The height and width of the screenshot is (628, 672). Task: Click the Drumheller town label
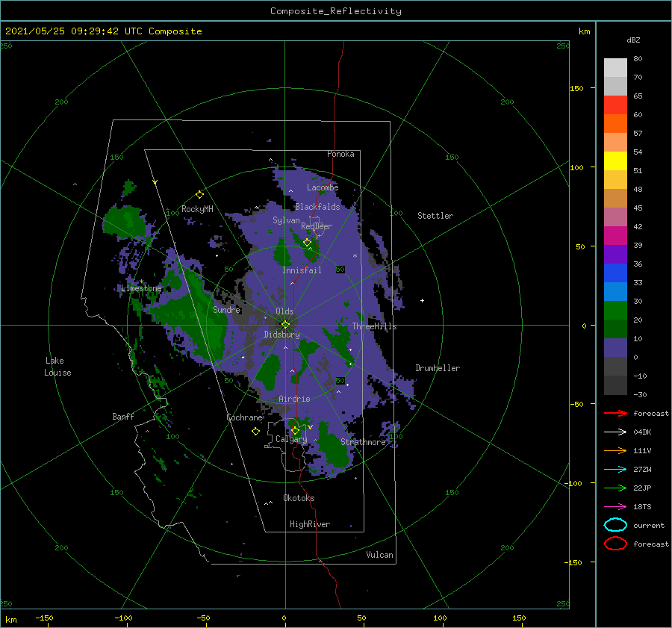point(438,368)
